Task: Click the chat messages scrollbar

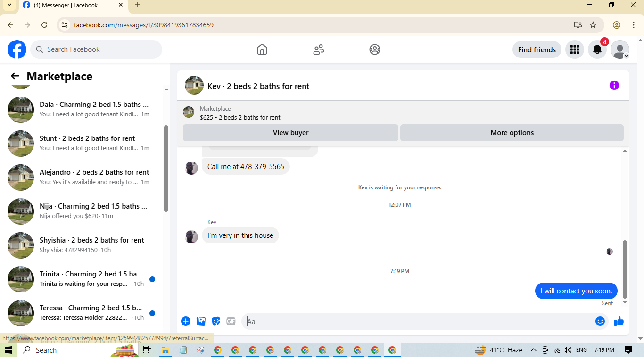Action: (x=625, y=268)
